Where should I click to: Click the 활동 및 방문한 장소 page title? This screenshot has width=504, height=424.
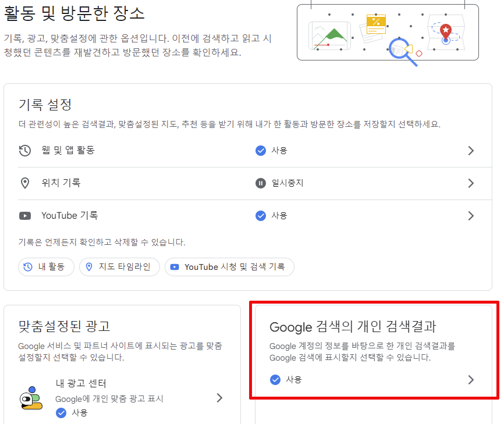tap(74, 13)
